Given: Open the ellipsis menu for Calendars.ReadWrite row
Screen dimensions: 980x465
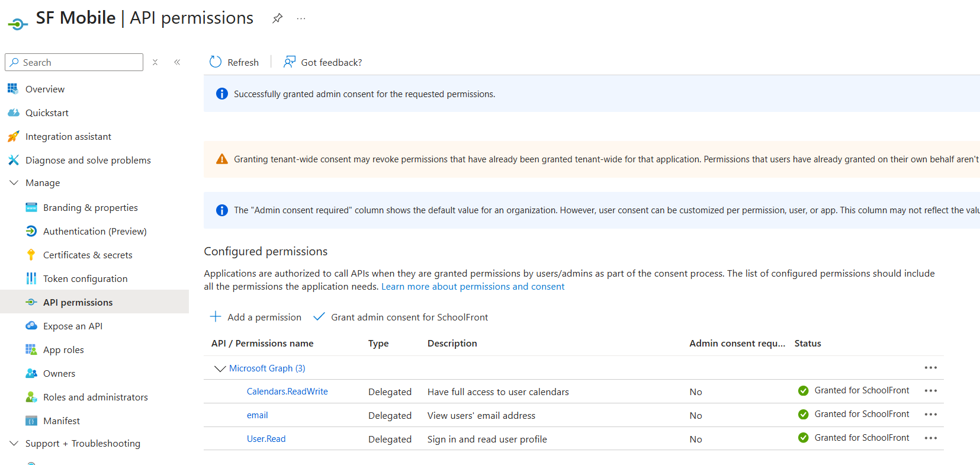Looking at the screenshot, I should pos(931,391).
